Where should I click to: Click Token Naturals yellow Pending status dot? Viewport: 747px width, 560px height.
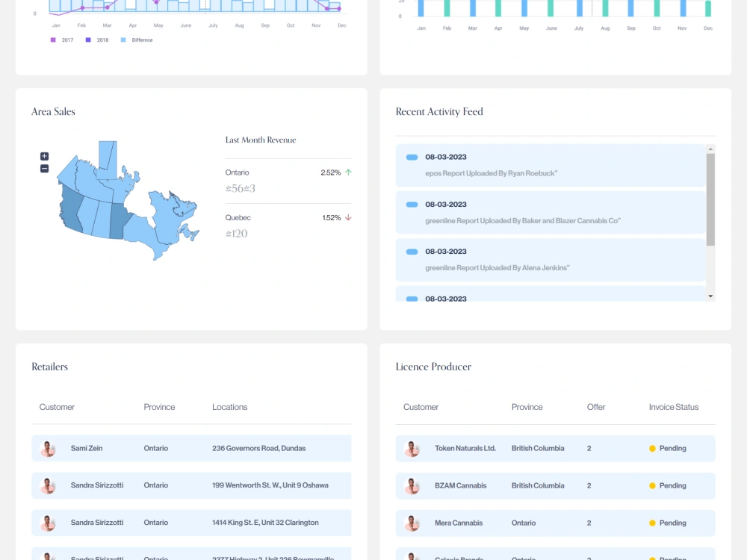coord(652,449)
